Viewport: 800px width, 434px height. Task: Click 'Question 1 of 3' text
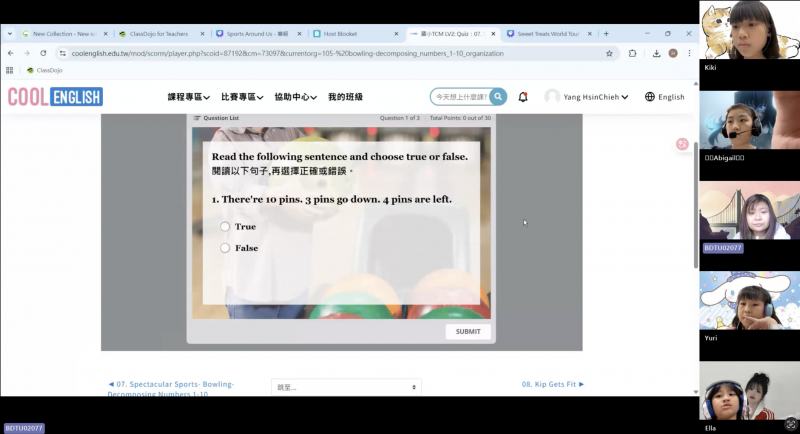click(399, 118)
